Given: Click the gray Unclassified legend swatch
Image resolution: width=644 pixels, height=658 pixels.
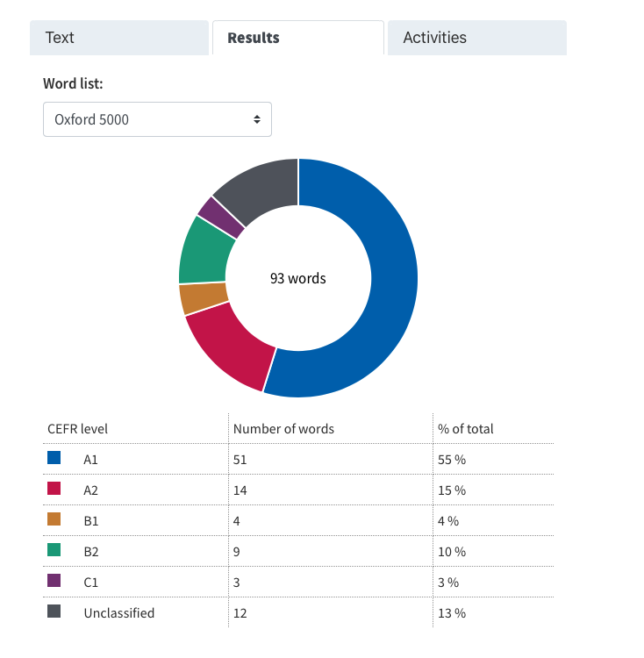Looking at the screenshot, I should pos(54,612).
